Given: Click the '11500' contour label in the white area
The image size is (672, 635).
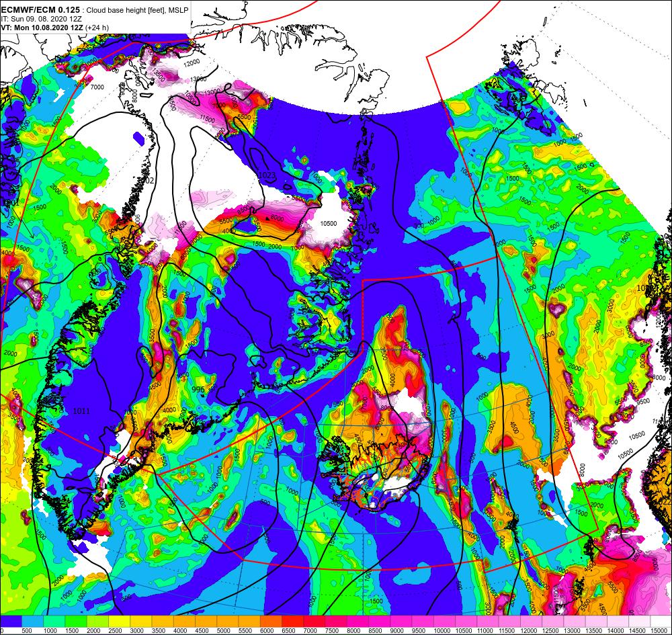Looking at the screenshot, I should (207, 118).
